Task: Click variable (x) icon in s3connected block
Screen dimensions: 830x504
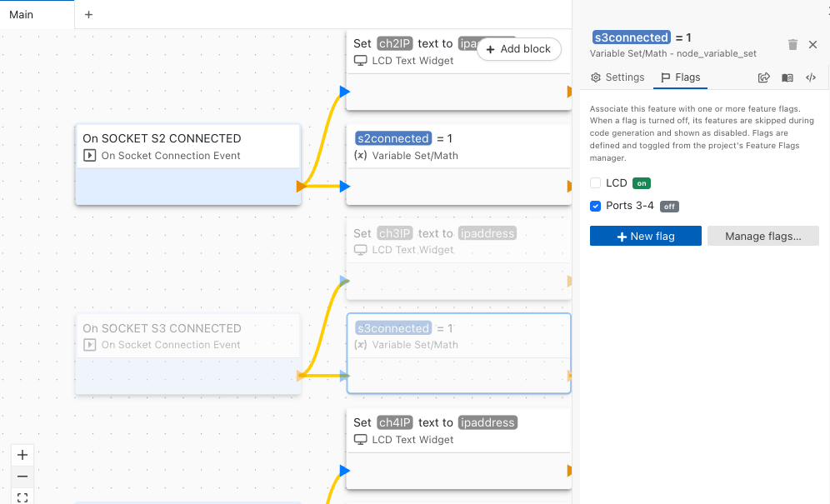Action: tap(361, 345)
